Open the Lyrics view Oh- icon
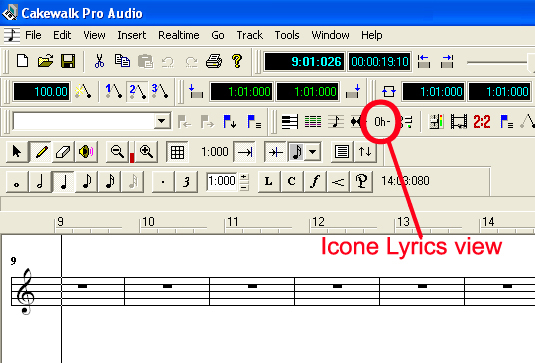This screenshot has width=535, height=363. (382, 122)
